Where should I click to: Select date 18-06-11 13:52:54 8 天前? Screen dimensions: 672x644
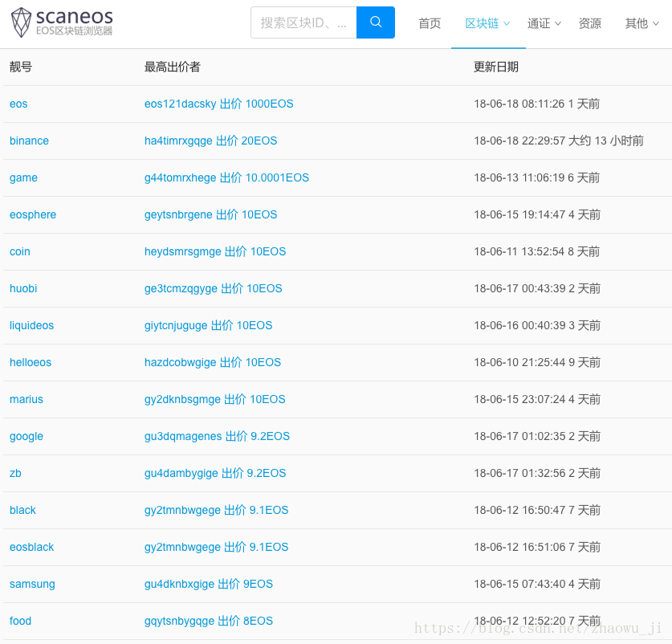tap(536, 251)
